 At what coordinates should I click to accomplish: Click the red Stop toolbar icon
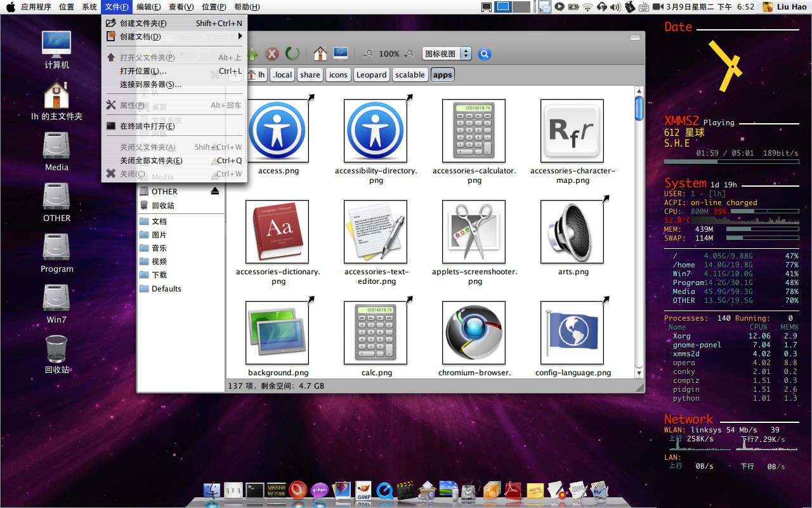click(x=272, y=54)
